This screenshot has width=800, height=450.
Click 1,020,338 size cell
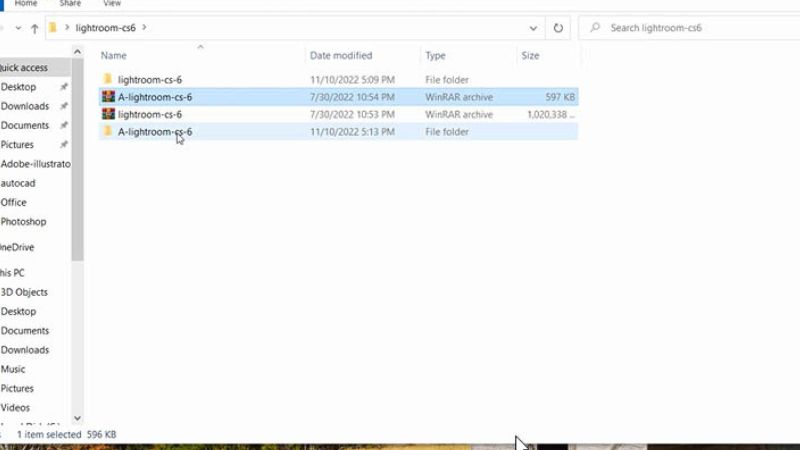coord(550,114)
